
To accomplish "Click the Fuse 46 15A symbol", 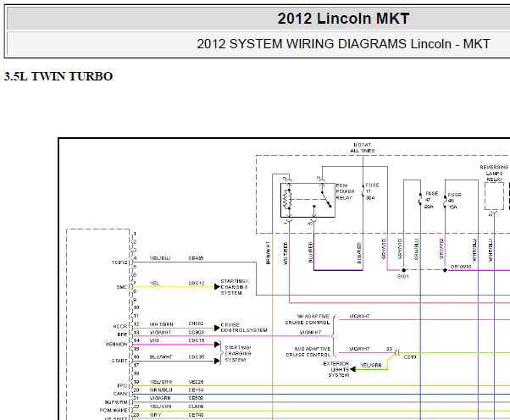I will point(445,202).
